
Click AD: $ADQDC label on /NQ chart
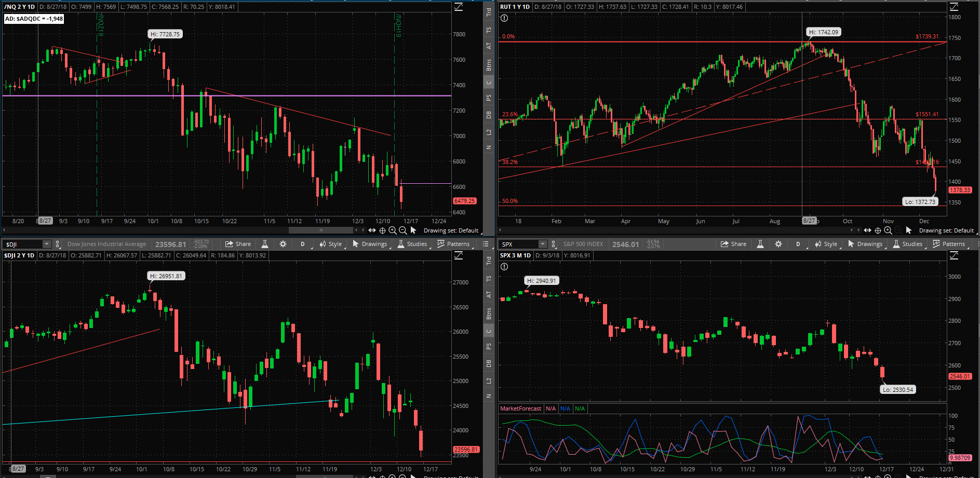[x=34, y=19]
